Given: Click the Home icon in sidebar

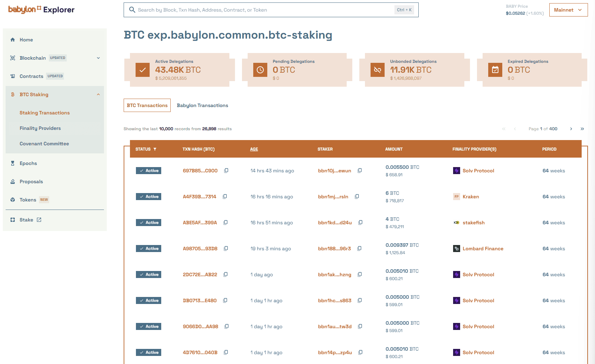Looking at the screenshot, I should click(x=13, y=40).
